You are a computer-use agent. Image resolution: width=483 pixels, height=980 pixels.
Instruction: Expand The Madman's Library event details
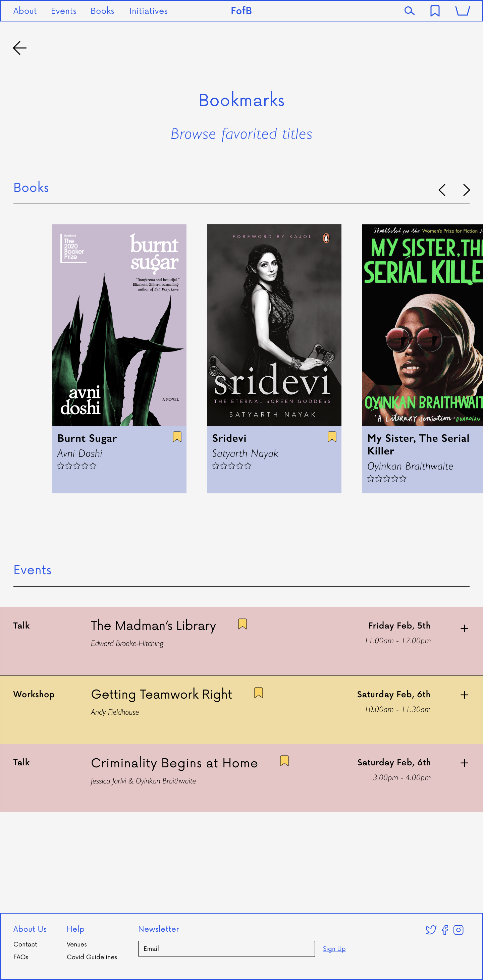tap(464, 629)
